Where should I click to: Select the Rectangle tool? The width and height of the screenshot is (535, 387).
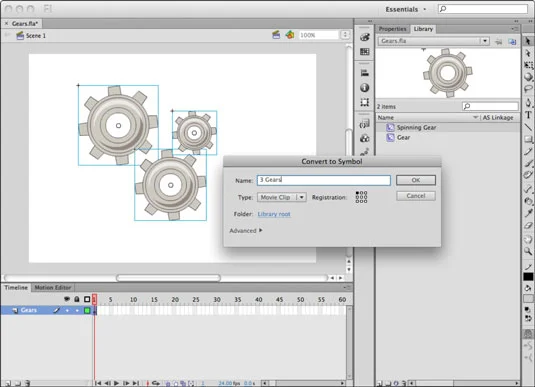click(528, 139)
